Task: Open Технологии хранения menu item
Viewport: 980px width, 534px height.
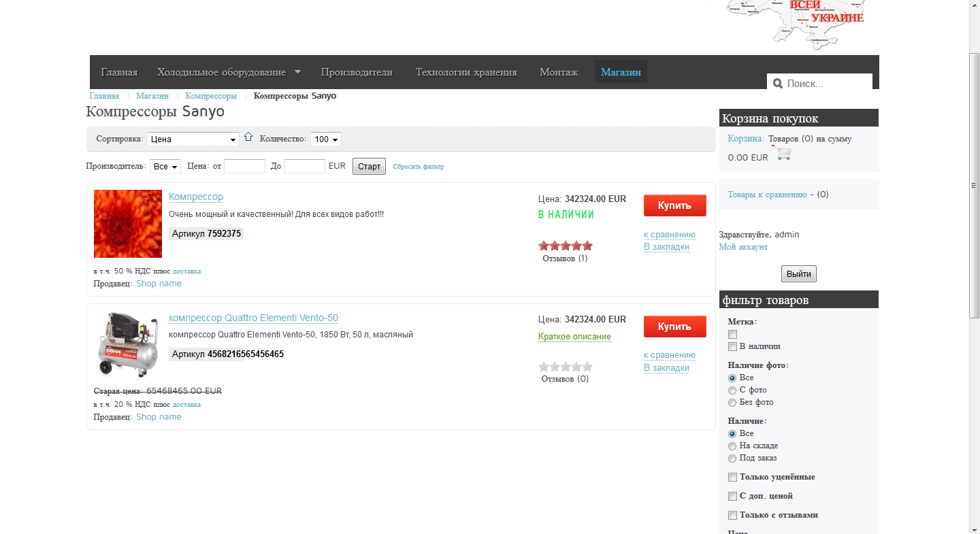Action: pos(466,72)
